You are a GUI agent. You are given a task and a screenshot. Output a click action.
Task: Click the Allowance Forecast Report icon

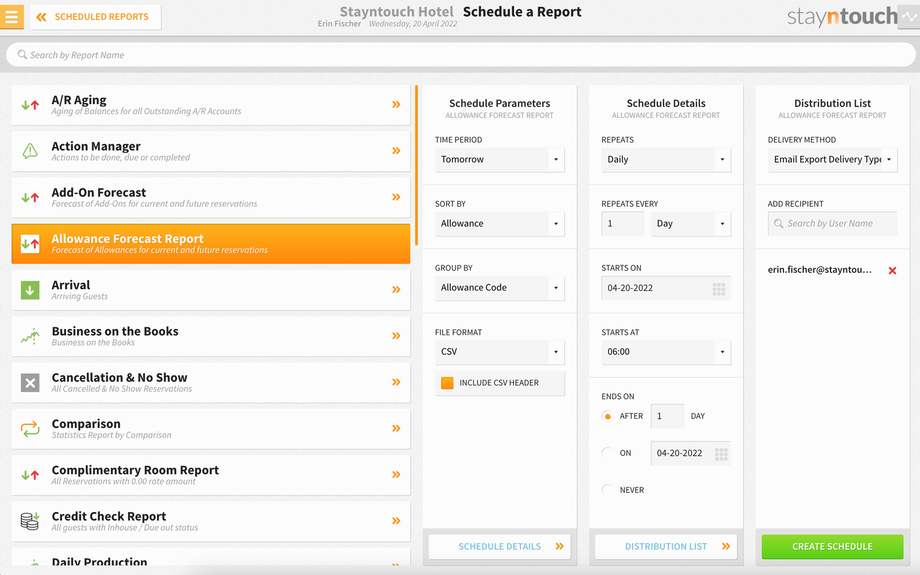click(x=30, y=243)
